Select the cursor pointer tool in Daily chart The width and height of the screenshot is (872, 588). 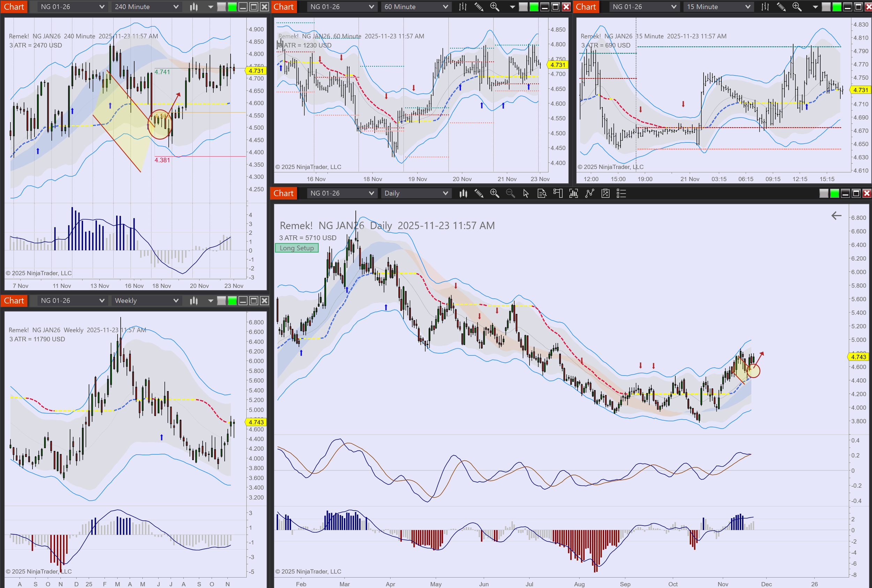(x=526, y=194)
